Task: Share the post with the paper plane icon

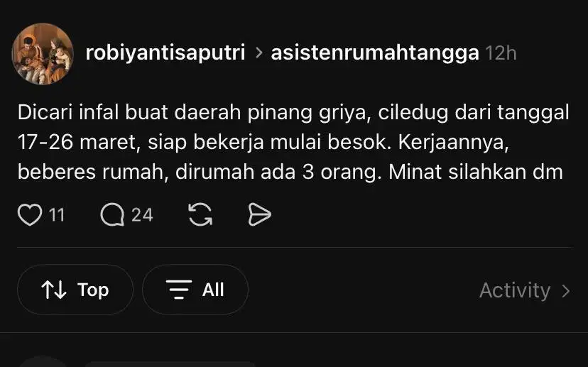Action: [x=259, y=215]
